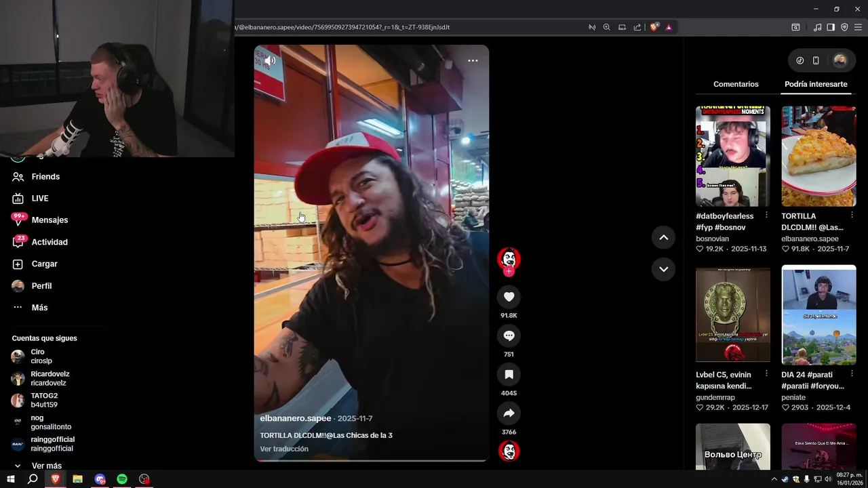Click the browser share page icon

[637, 27]
